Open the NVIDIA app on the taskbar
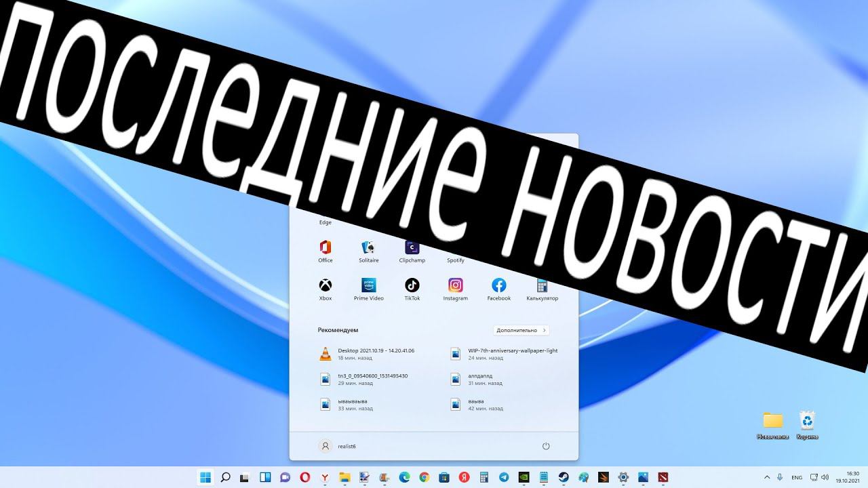868x488 pixels. pyautogui.click(x=524, y=477)
